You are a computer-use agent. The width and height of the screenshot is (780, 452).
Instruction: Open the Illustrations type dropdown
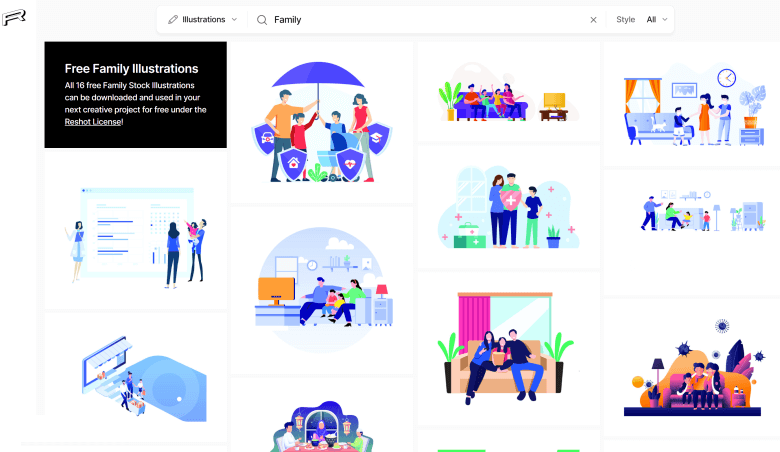pyautogui.click(x=202, y=20)
